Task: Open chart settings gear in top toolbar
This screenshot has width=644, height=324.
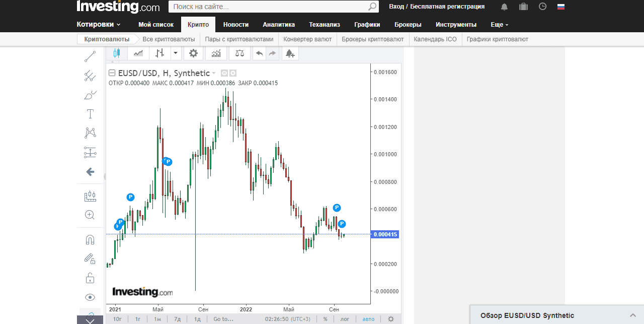Action: pos(193,53)
